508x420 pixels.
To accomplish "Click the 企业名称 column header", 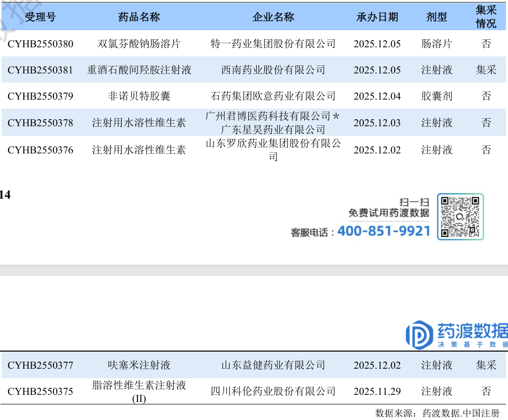I will (273, 17).
